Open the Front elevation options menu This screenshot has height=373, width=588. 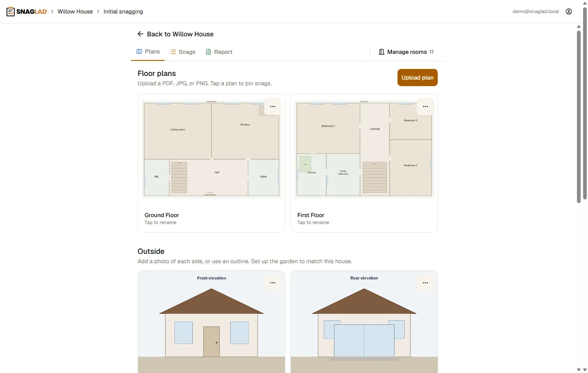pos(273,283)
